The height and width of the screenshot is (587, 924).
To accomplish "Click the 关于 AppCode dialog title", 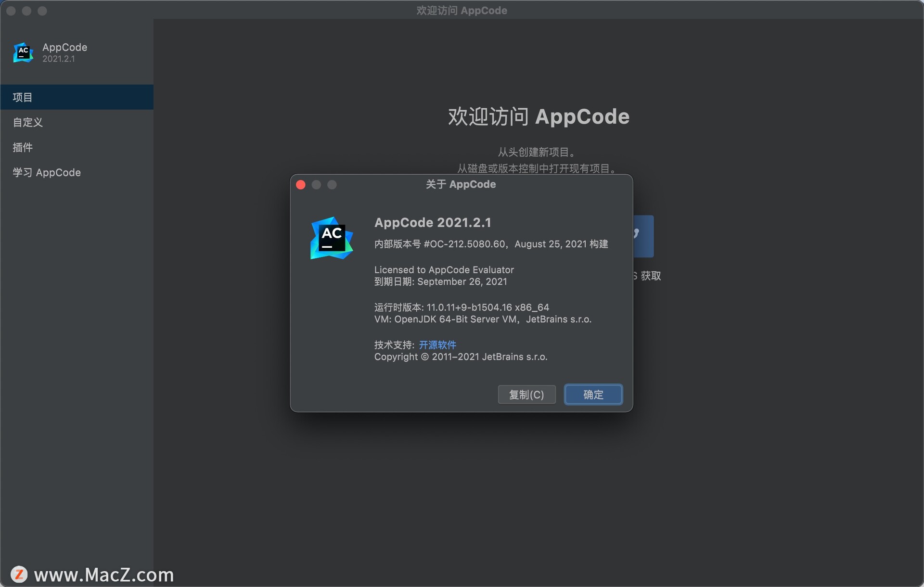I will point(461,184).
